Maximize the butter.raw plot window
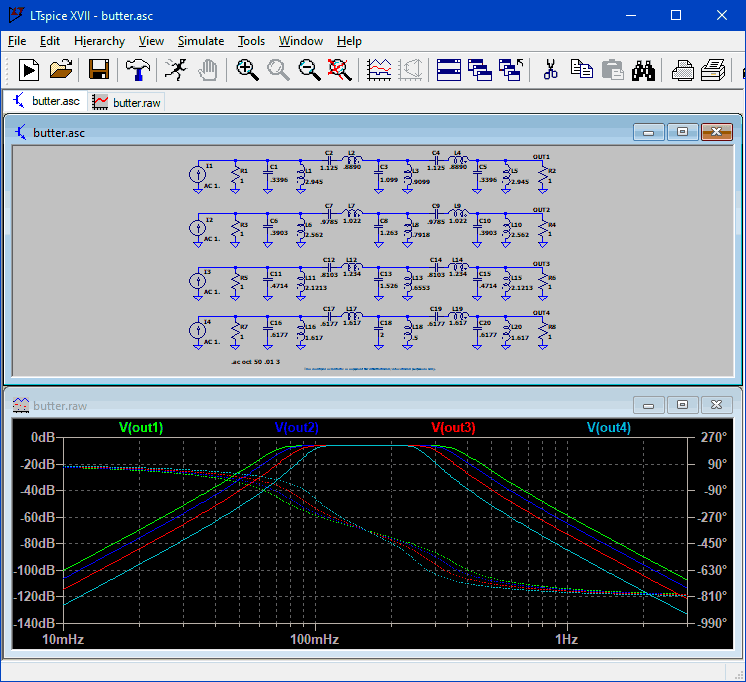This screenshot has height=682, width=746. coord(682,405)
